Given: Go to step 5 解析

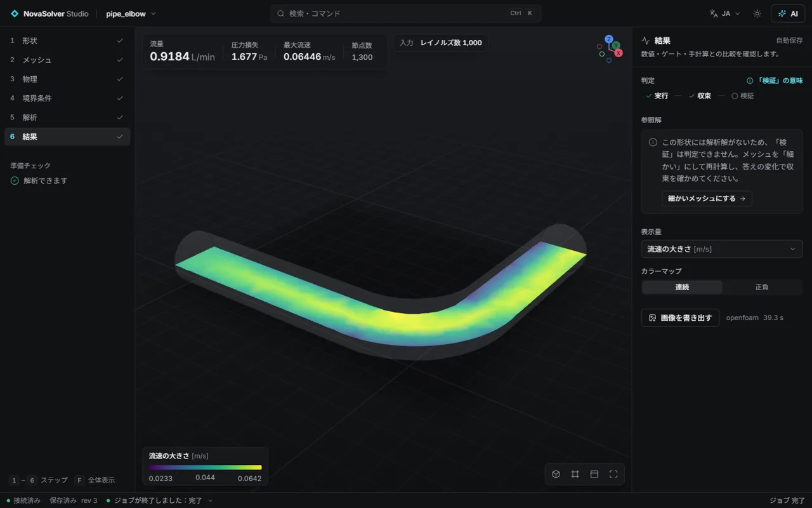Looking at the screenshot, I should click(67, 117).
